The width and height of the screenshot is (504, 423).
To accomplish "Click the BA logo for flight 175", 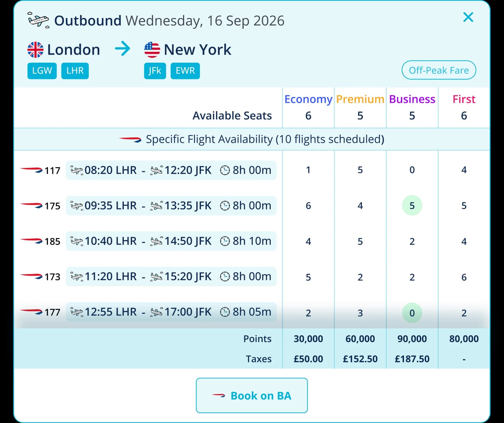I will pos(31,206).
